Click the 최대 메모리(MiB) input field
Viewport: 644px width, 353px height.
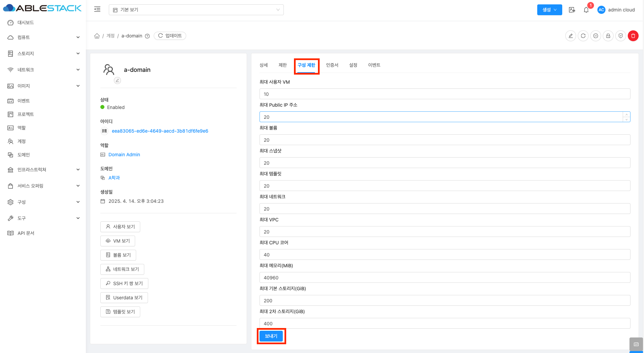[445, 278]
